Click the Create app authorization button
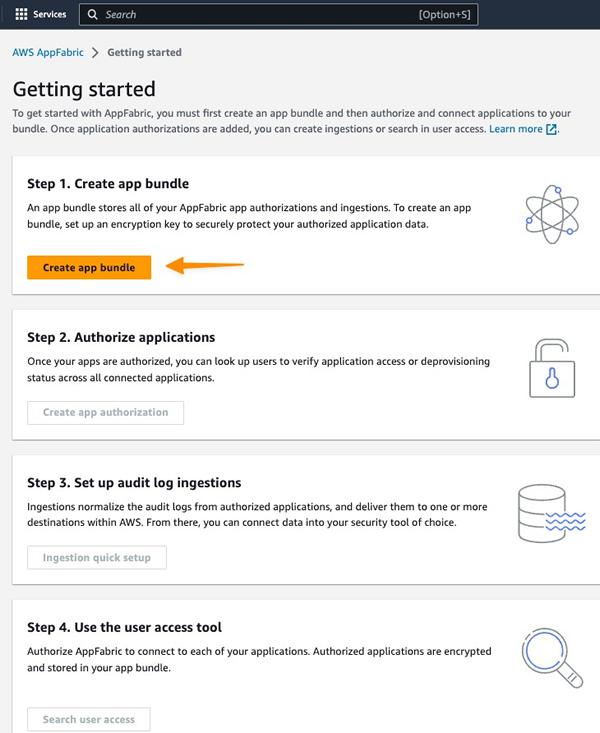 (x=105, y=413)
